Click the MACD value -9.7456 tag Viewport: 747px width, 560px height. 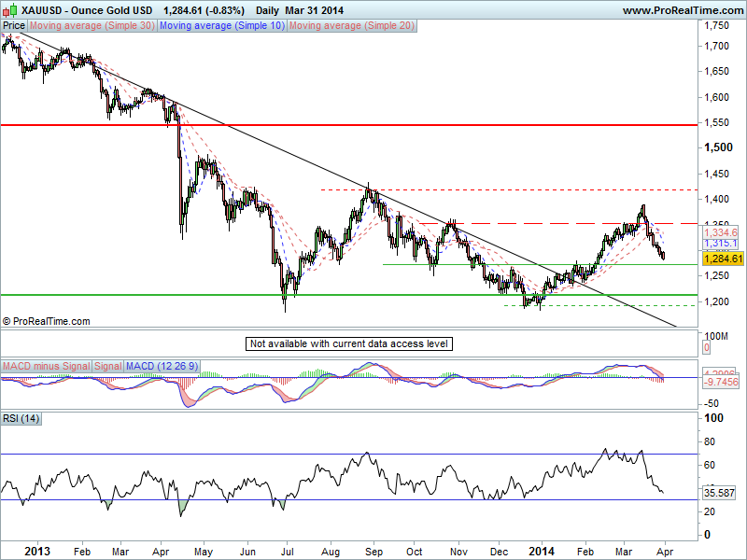click(721, 382)
